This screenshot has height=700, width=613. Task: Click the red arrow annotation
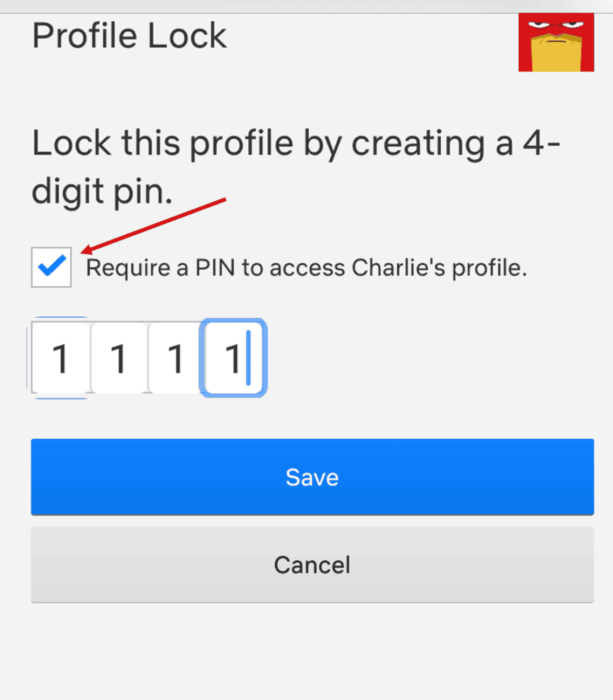(154, 226)
